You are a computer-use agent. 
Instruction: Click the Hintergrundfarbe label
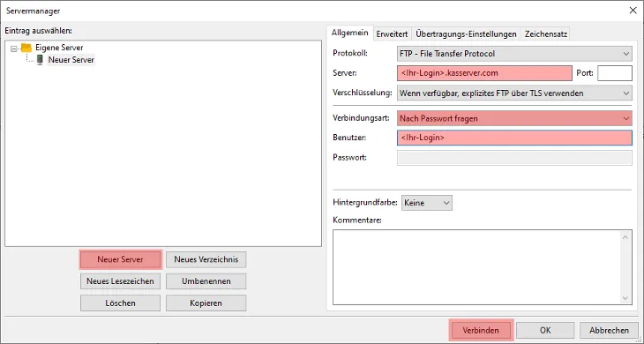click(365, 202)
